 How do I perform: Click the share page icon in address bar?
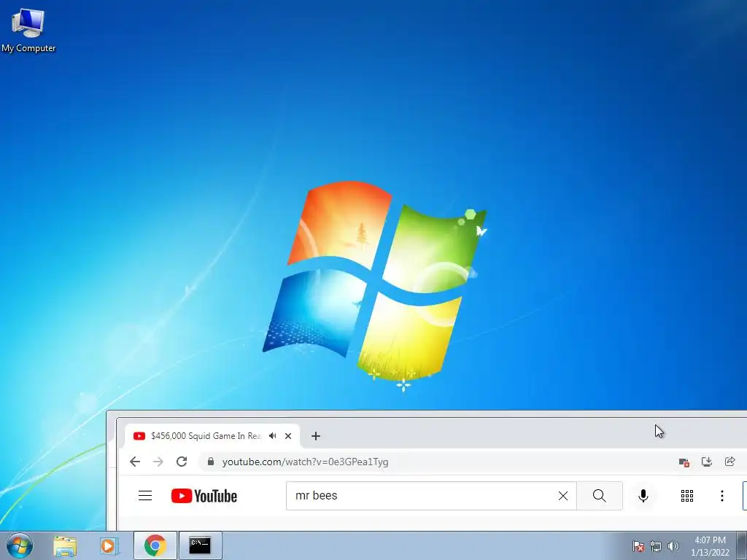(x=729, y=462)
